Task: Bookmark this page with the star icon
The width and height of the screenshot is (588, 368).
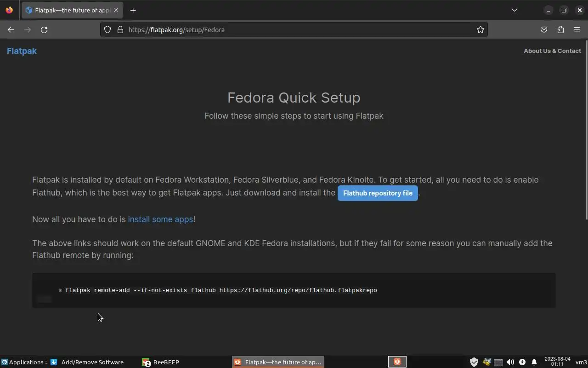Action: 481,29
